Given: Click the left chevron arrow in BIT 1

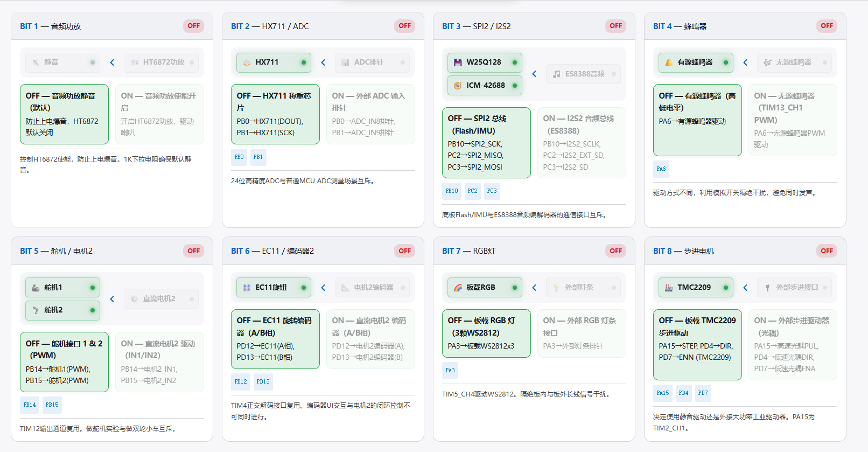Looking at the screenshot, I should (112, 62).
